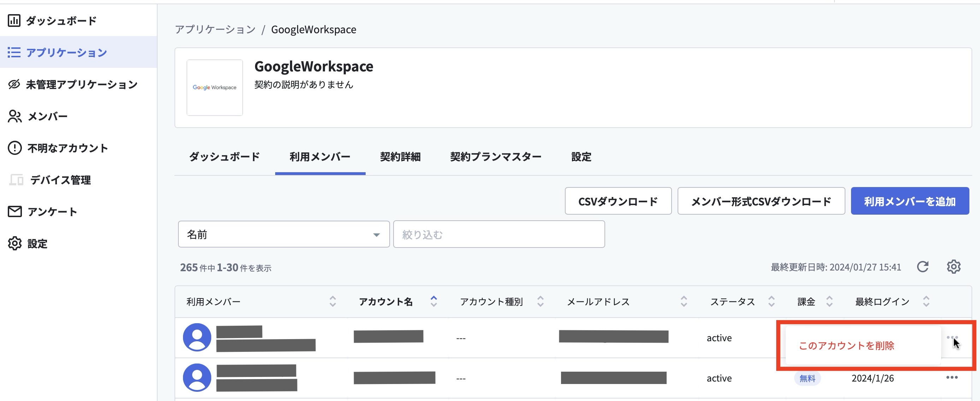Screen dimensions: 980x401
Task: Open the 不明なアカウント alert icon
Action: [x=15, y=148]
